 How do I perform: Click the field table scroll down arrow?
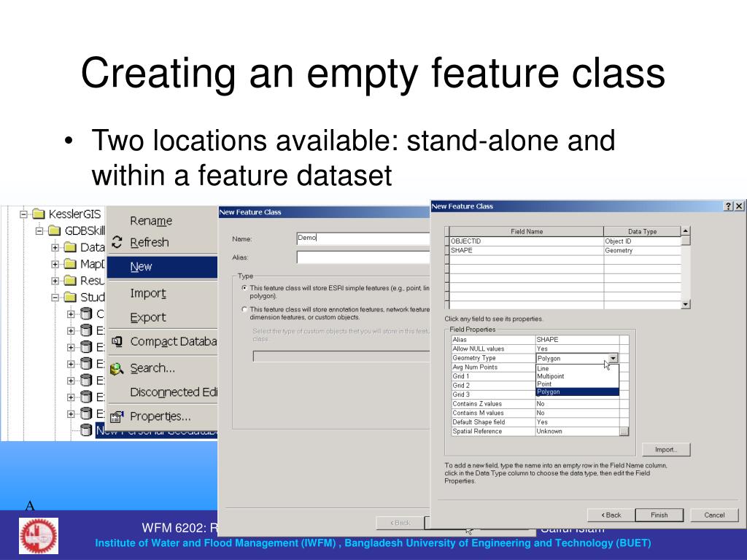tap(686, 304)
